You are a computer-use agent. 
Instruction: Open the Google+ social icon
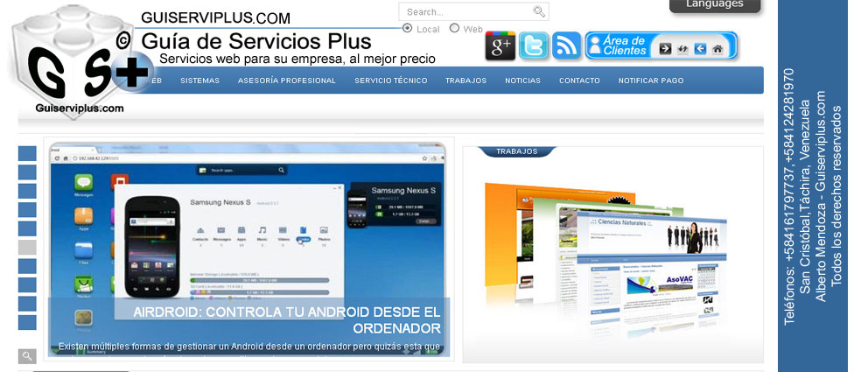(x=500, y=46)
